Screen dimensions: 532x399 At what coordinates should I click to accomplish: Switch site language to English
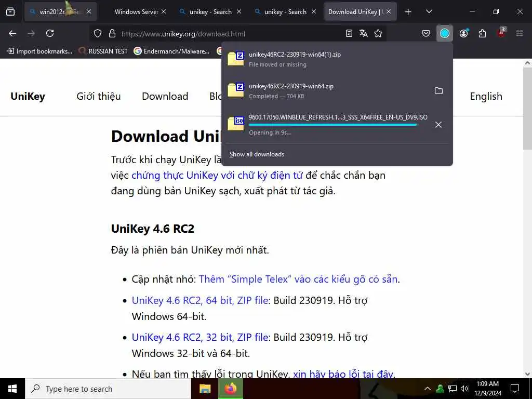point(486,96)
